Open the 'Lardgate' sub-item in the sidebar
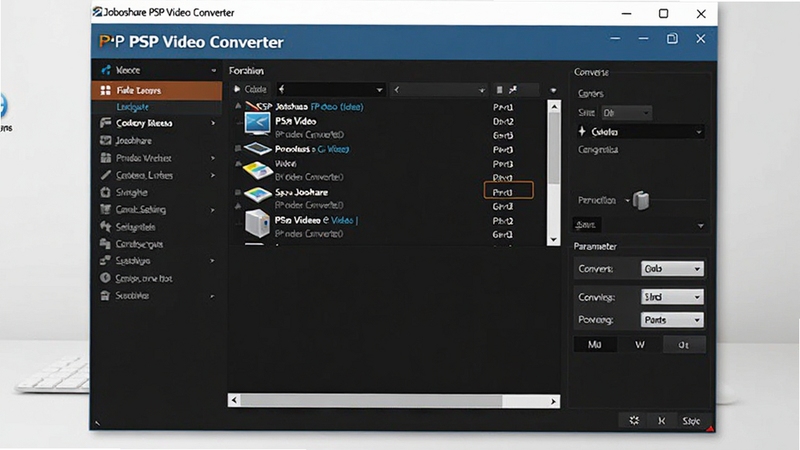Screen dimensions: 800x450 pyautogui.click(x=133, y=107)
